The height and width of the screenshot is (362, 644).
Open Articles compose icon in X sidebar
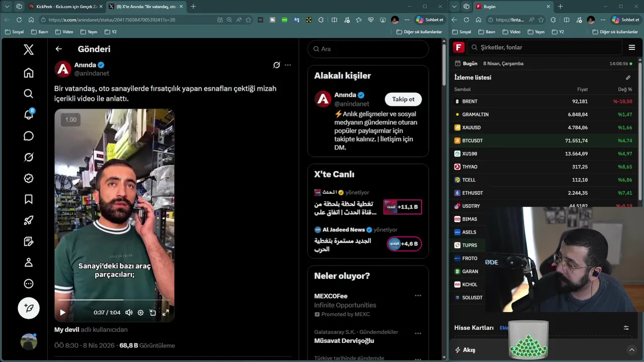[x=29, y=242]
